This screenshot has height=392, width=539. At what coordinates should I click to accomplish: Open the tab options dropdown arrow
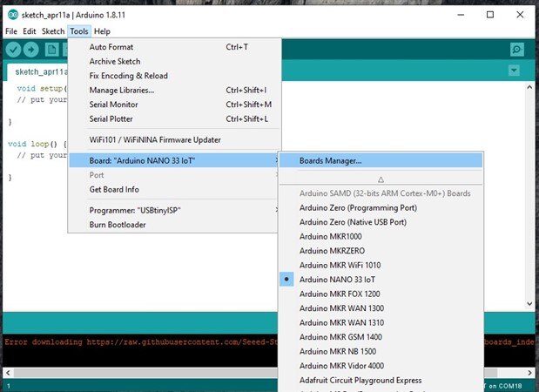point(514,71)
